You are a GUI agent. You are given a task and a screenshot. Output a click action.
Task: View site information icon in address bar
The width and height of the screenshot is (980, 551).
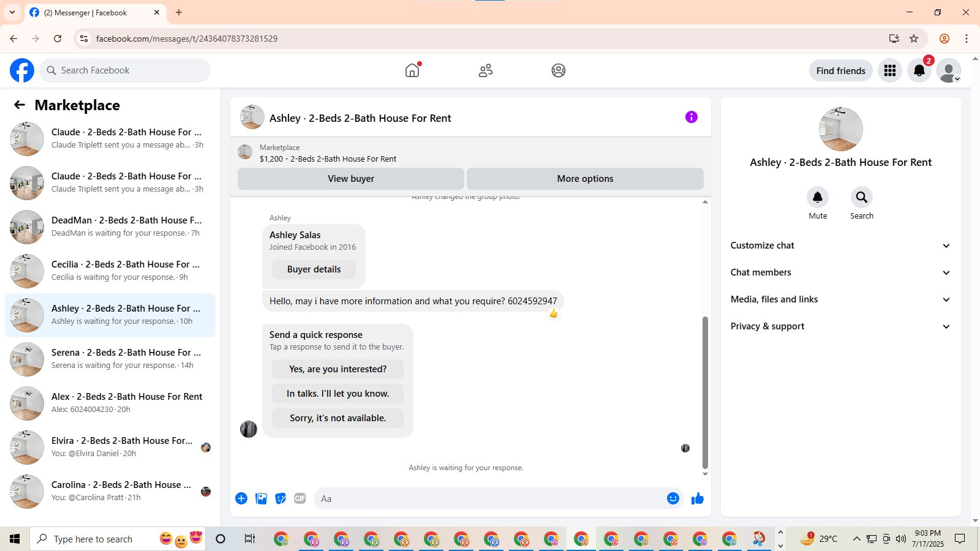coord(84,39)
